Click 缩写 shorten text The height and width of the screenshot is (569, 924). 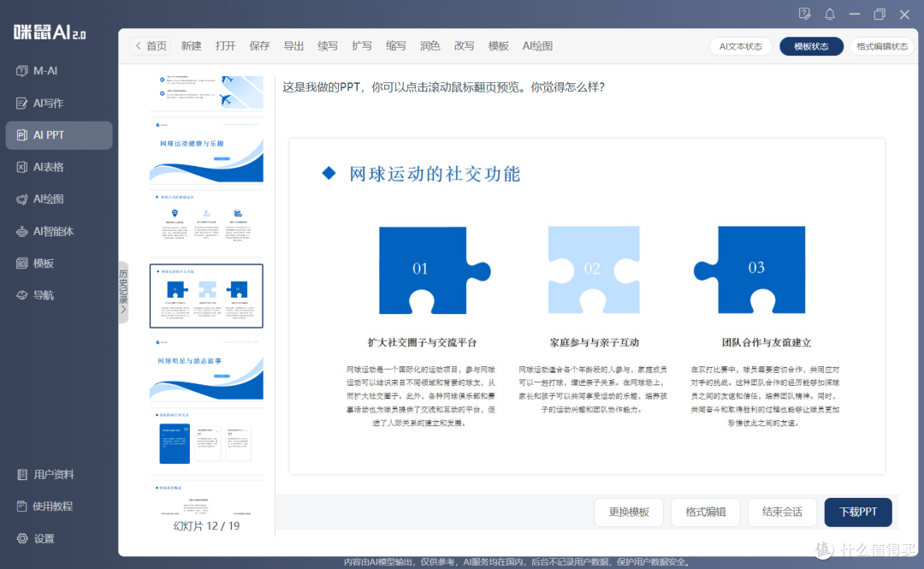coord(396,46)
